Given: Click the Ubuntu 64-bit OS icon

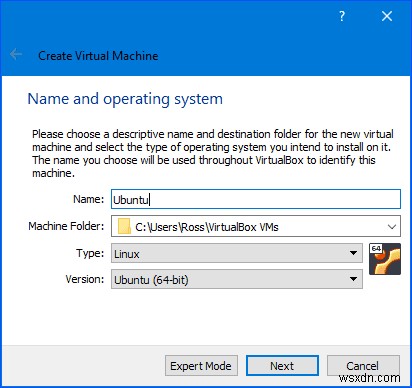Looking at the screenshot, I should [x=385, y=259].
